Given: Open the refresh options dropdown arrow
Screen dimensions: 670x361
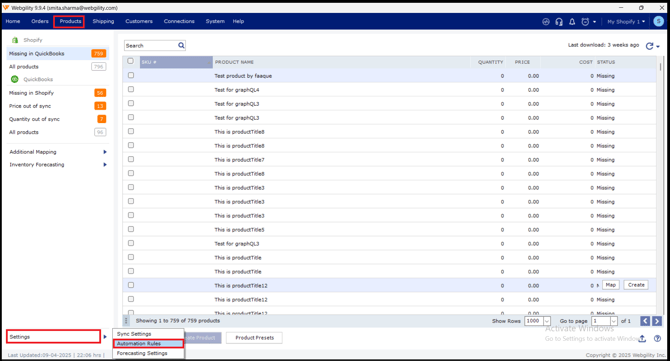Looking at the screenshot, I should (658, 47).
